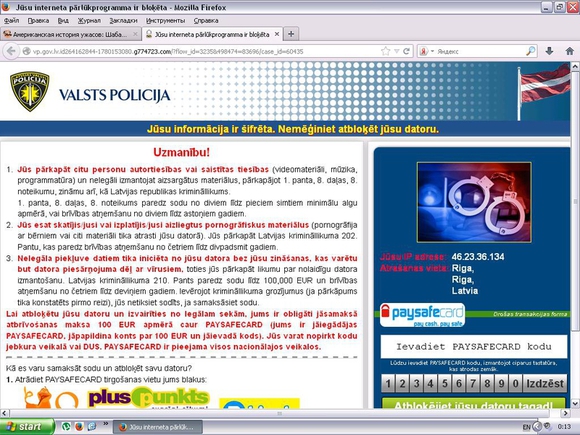Open the Правка menu
The height and width of the screenshot is (435, 580).
click(38, 21)
